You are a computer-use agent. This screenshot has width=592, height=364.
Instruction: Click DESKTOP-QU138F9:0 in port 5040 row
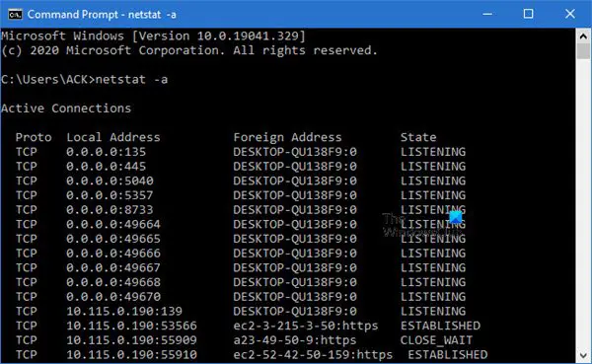tap(294, 181)
